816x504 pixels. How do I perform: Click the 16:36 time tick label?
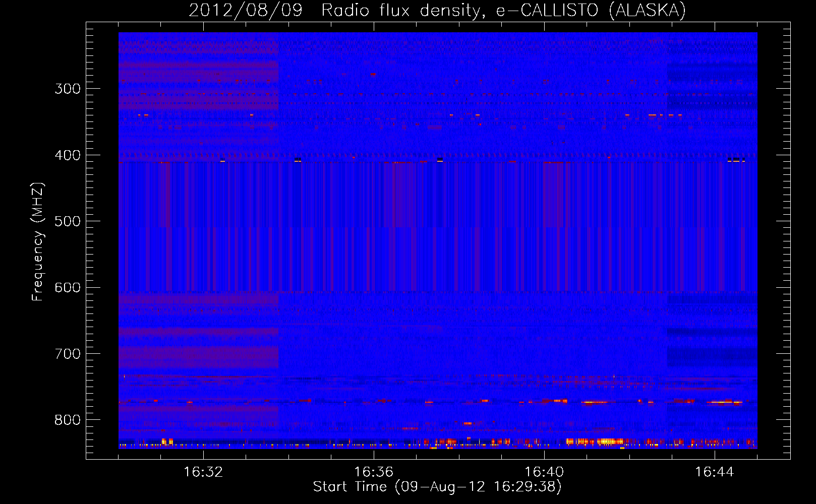tap(374, 472)
